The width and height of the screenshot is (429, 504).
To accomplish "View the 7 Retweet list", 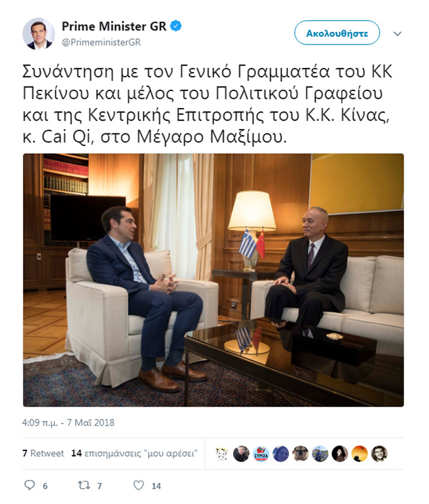I will [x=43, y=453].
